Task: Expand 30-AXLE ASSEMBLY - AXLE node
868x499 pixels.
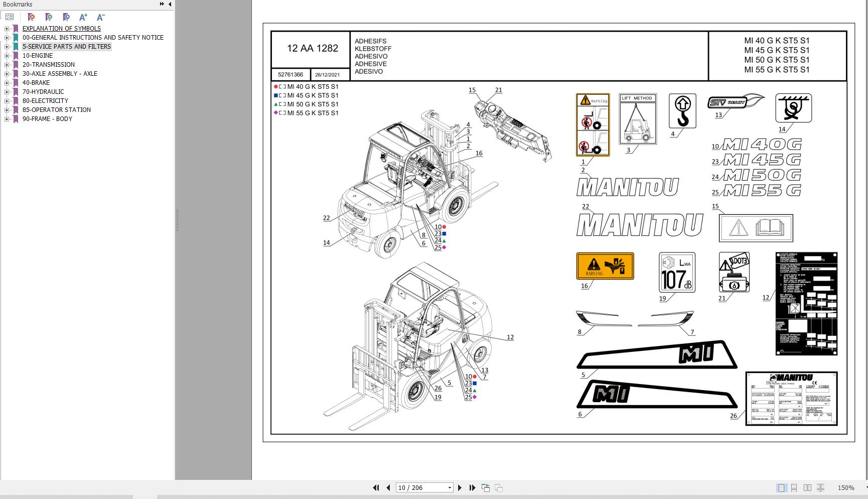Action: pos(7,74)
